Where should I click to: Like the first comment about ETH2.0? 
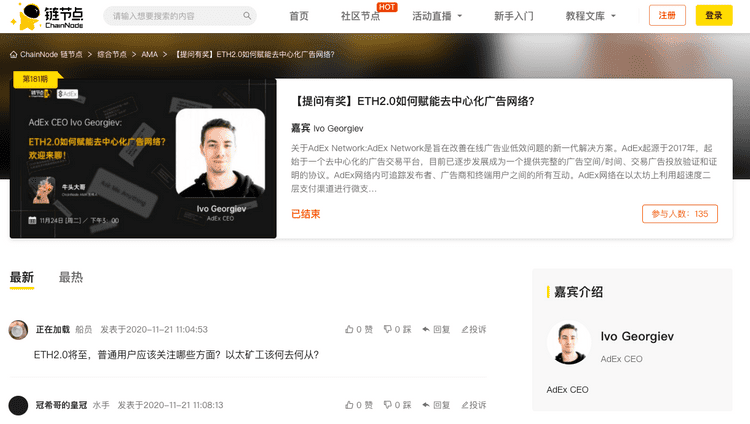coord(359,329)
